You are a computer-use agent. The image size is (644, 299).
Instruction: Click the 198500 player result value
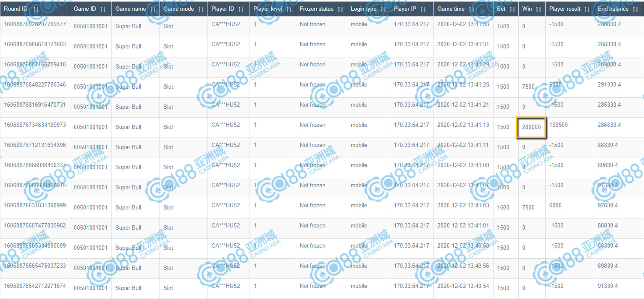click(x=558, y=125)
